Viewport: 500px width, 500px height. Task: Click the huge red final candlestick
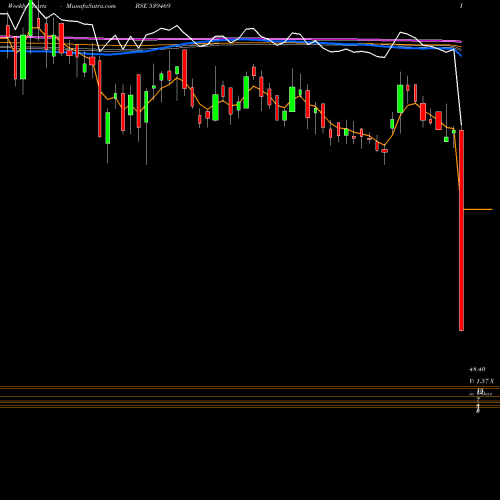click(461, 230)
